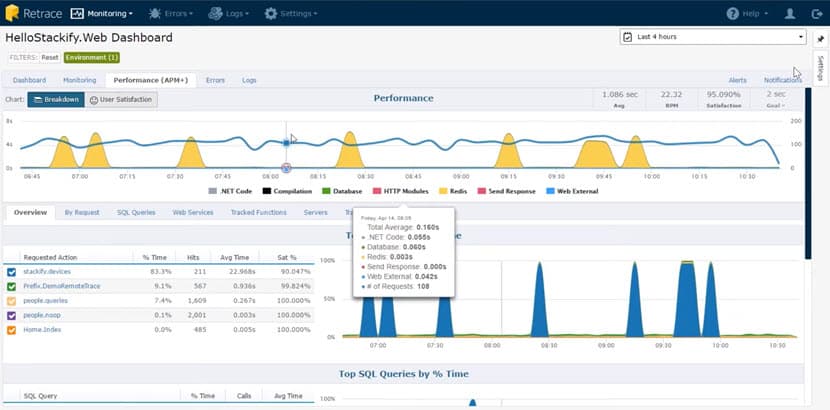Click the vertical page scrollbar
The image size is (830, 410).
[808, 174]
